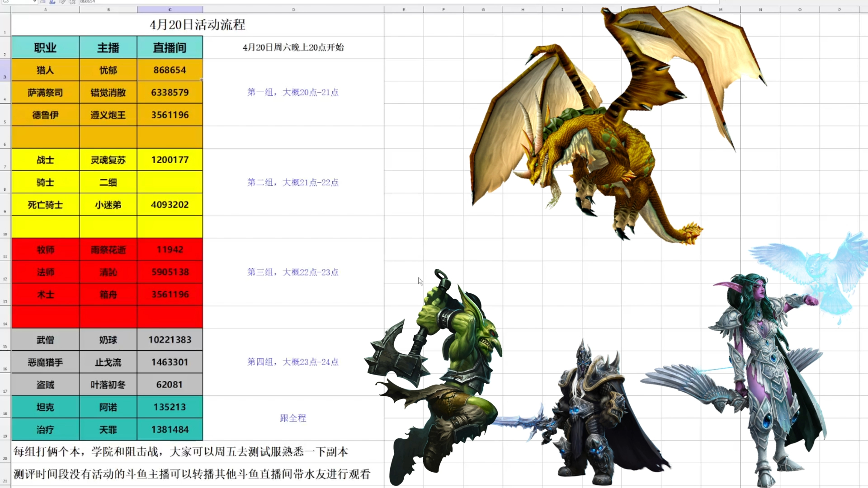This screenshot has width=868, height=488.
Task: Select cell containing 135213
Action: point(170,407)
